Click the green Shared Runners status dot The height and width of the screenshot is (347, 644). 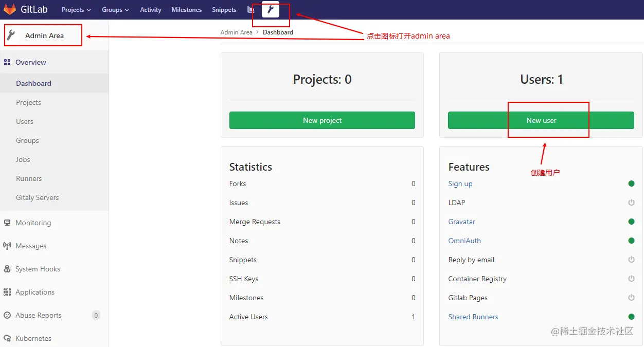pyautogui.click(x=631, y=317)
